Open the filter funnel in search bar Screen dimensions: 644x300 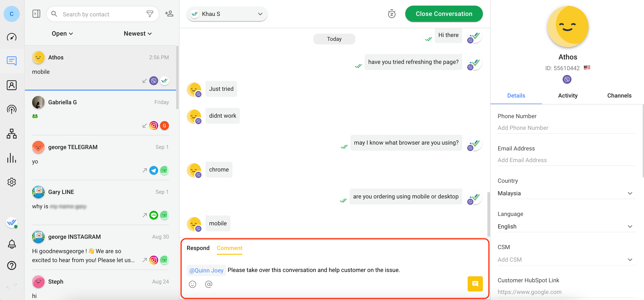point(150,14)
